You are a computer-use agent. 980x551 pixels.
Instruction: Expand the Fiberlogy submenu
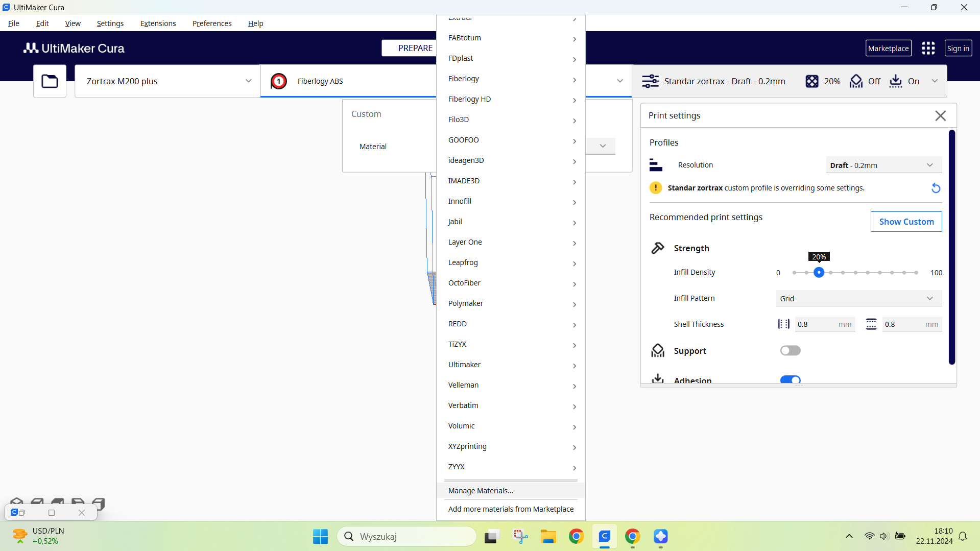[x=511, y=79]
